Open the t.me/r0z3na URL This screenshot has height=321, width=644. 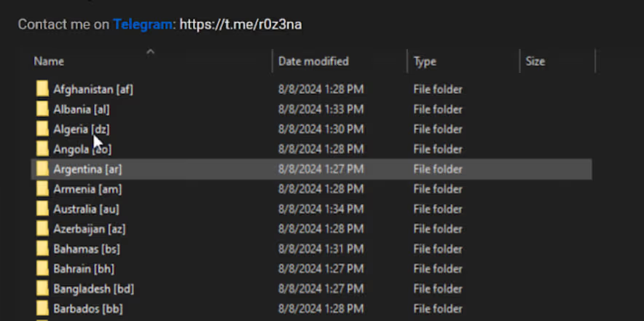coord(240,25)
